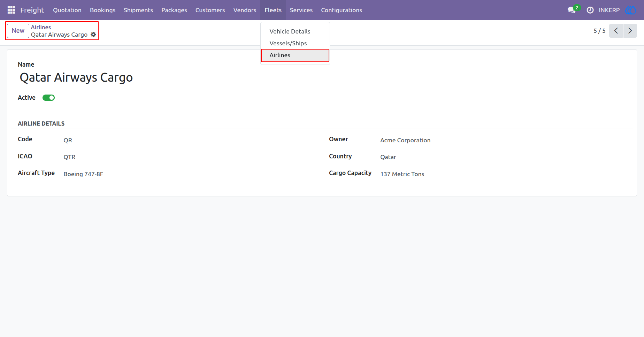Open the Configurations menu

[x=342, y=10]
